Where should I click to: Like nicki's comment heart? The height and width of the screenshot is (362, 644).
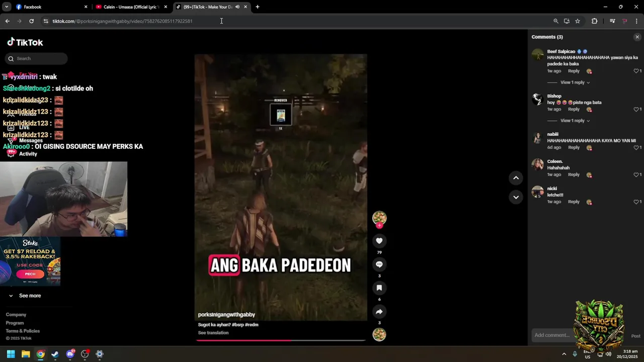[636, 202]
